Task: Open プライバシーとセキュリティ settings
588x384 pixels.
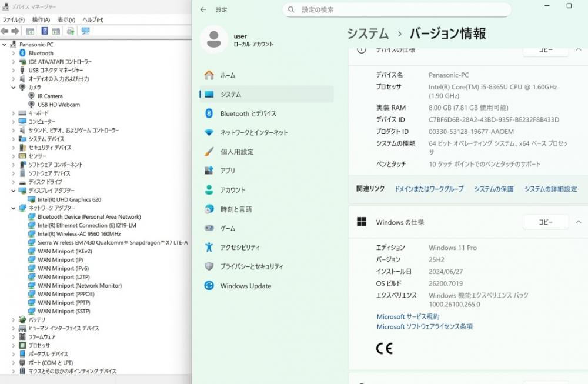Action: pos(266,266)
